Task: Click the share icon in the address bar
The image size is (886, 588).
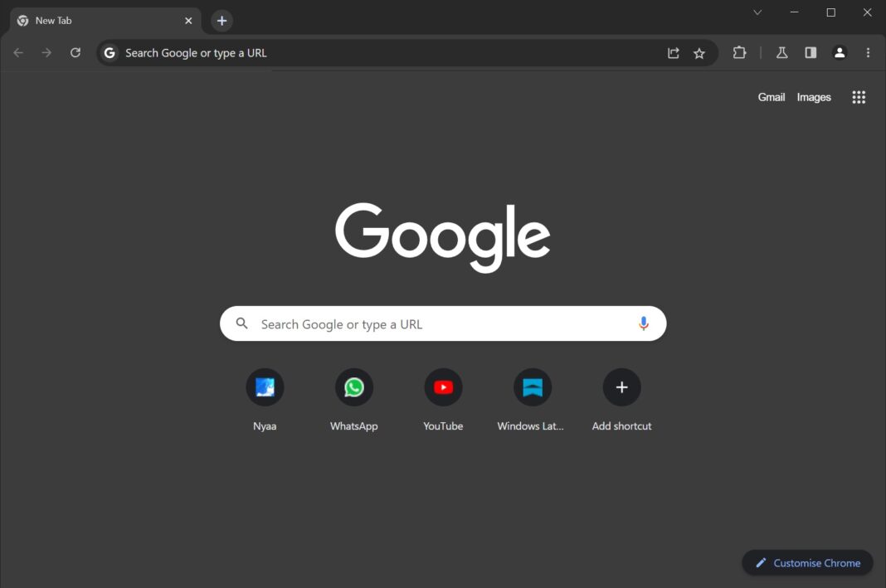Action: [673, 52]
